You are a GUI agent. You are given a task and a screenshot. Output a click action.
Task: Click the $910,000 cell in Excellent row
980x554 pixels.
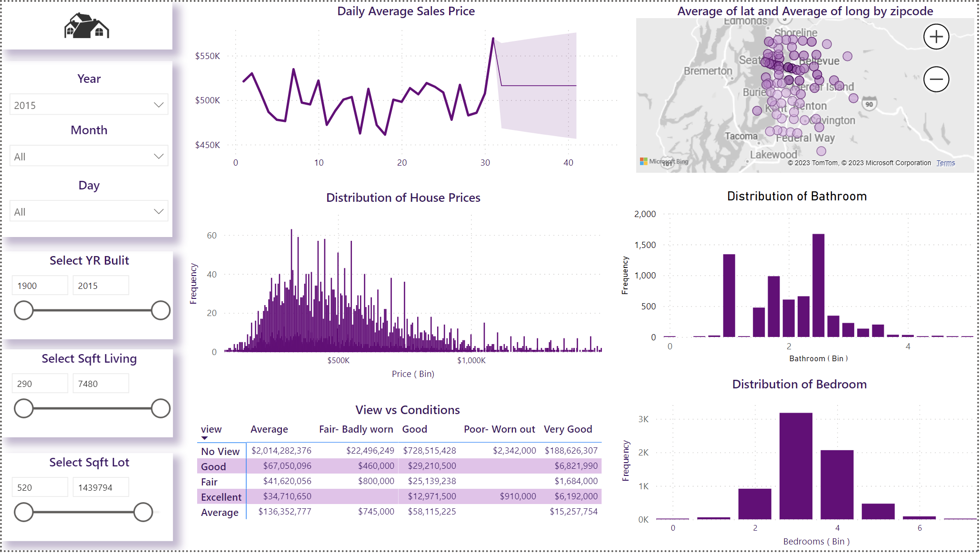518,496
